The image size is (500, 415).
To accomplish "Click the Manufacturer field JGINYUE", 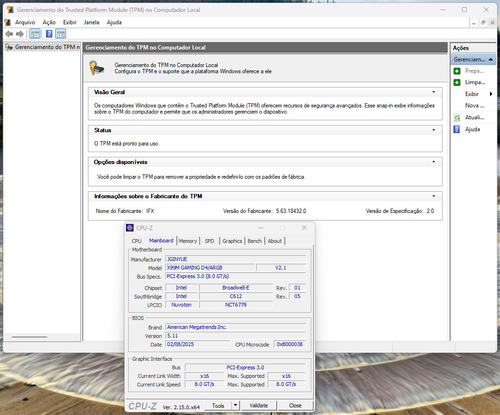I will tap(235, 259).
